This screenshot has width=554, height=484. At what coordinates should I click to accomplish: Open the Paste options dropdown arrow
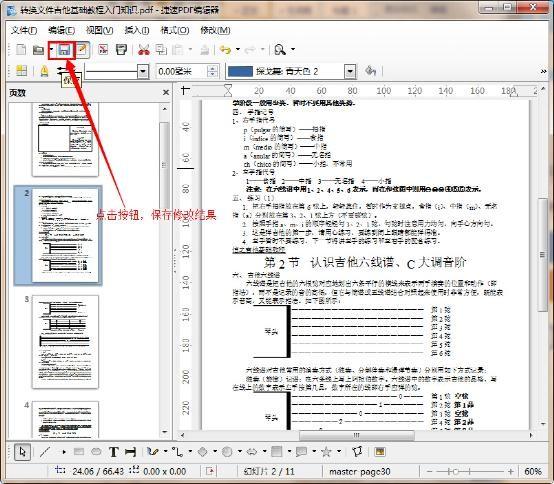coord(190,49)
